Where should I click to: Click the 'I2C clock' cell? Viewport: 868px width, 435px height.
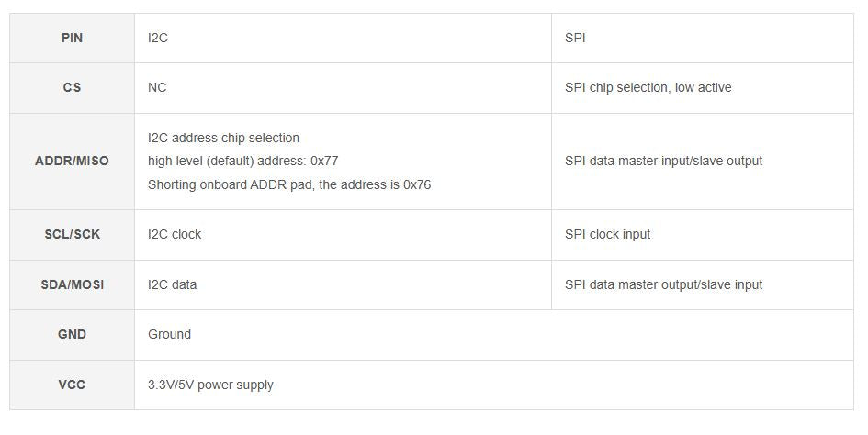click(175, 235)
